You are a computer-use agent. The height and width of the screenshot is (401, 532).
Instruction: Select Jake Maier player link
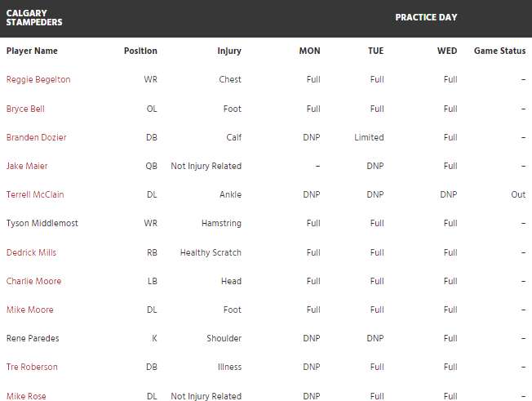[x=27, y=166]
